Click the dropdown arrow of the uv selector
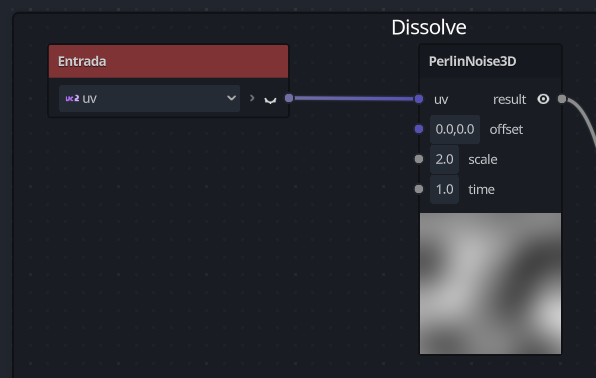 tap(231, 98)
